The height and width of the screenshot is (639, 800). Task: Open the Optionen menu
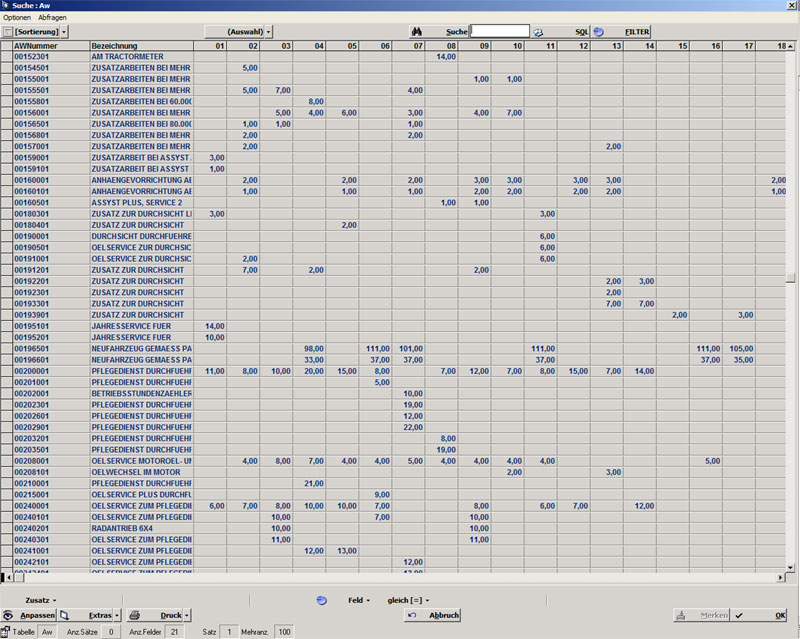pos(17,18)
